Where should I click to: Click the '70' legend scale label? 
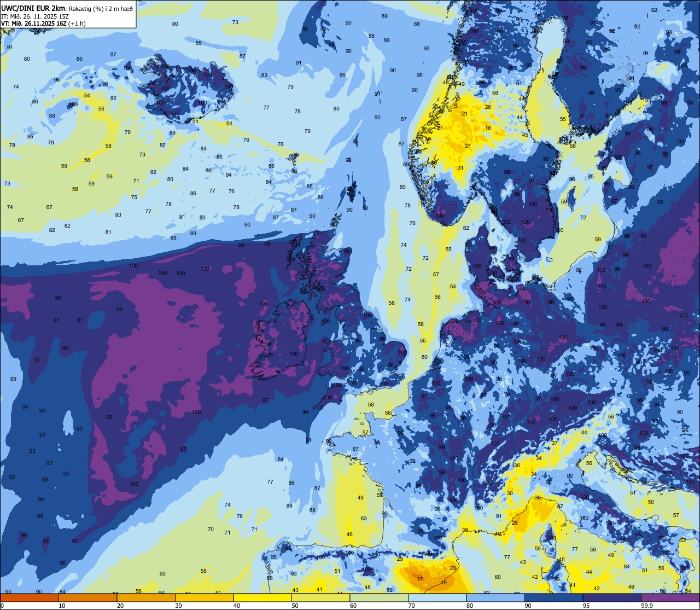point(411,606)
